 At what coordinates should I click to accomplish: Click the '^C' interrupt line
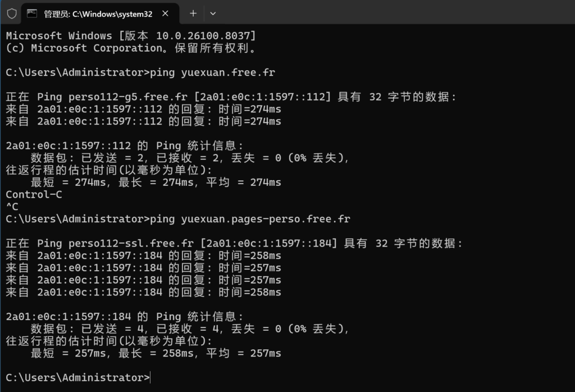pos(12,207)
